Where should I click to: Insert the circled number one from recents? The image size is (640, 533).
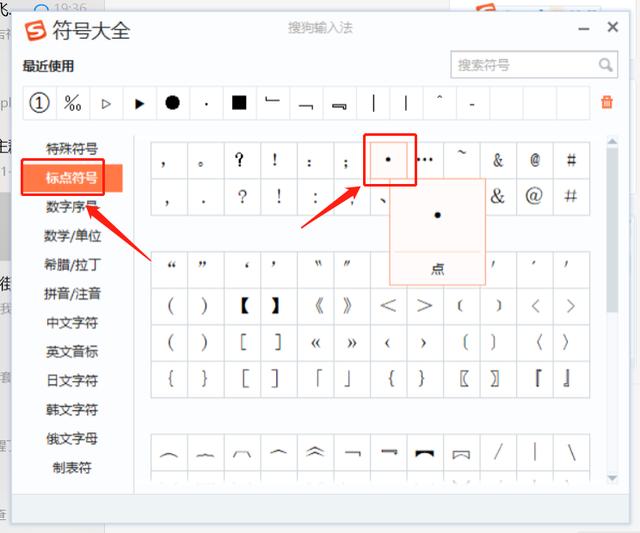[39, 102]
